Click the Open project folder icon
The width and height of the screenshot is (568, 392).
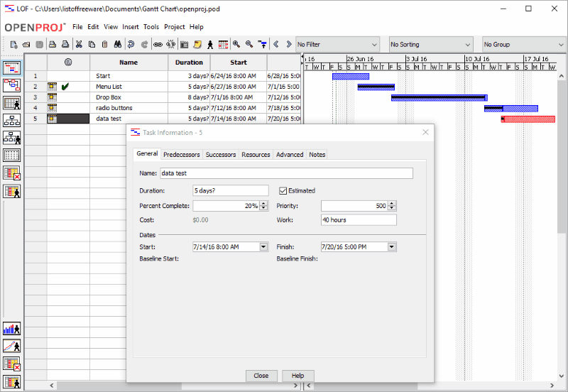26,45
